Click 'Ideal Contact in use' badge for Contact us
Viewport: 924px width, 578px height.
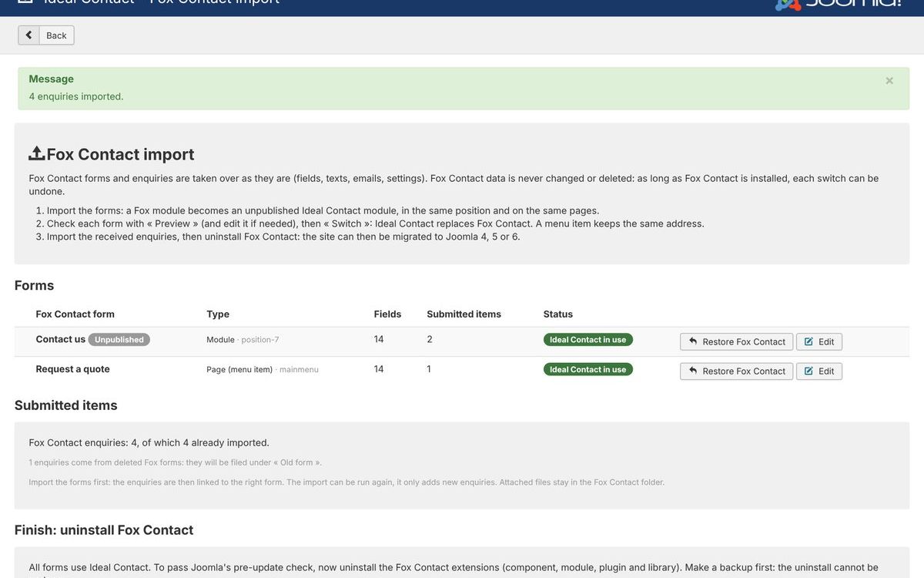(588, 340)
